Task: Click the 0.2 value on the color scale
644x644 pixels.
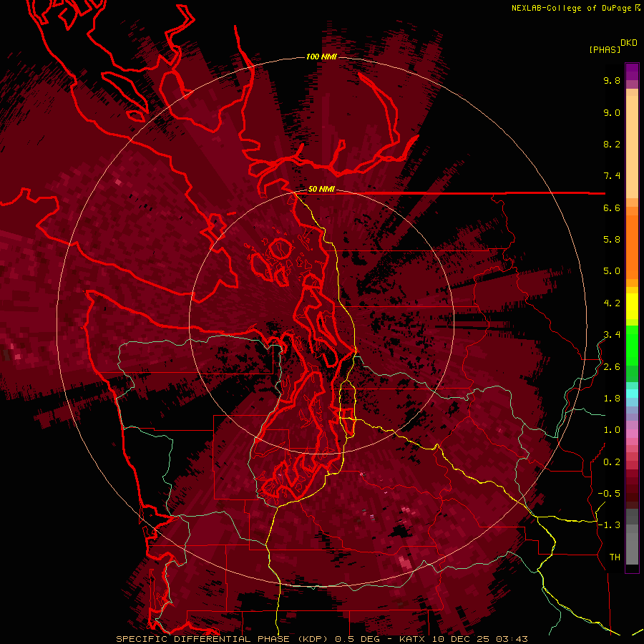Action: pos(612,462)
